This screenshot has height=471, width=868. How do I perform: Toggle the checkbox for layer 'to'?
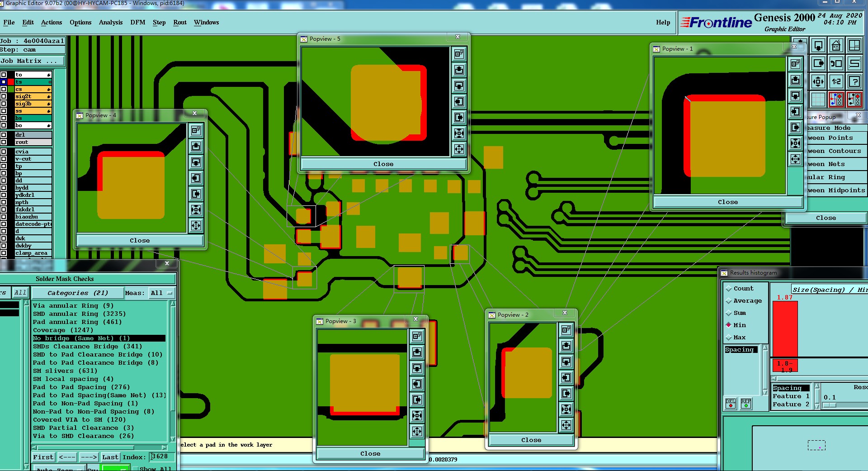point(4,75)
